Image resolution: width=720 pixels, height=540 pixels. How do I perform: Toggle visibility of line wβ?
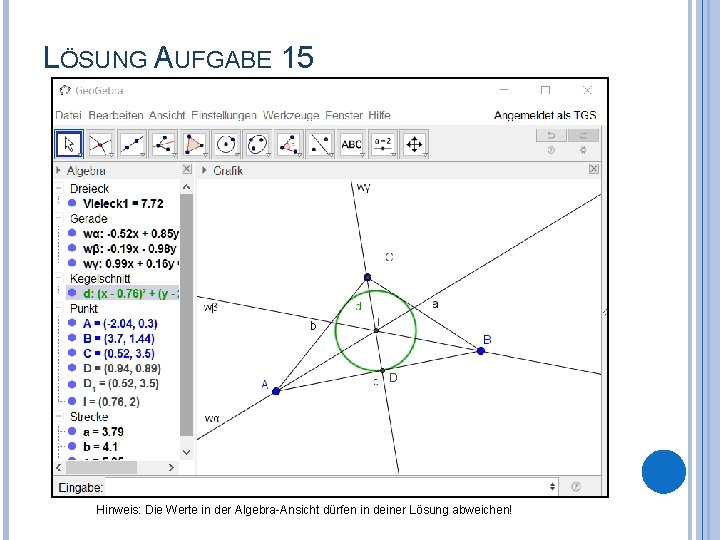[x=72, y=248]
